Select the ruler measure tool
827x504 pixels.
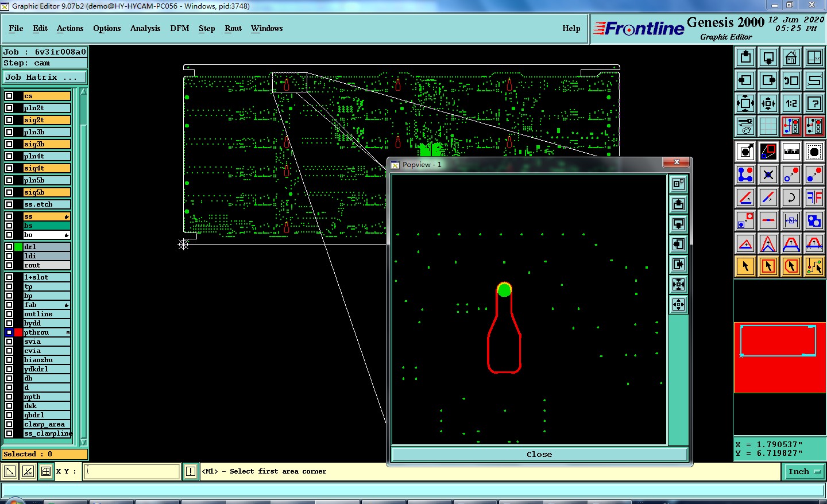tap(791, 152)
